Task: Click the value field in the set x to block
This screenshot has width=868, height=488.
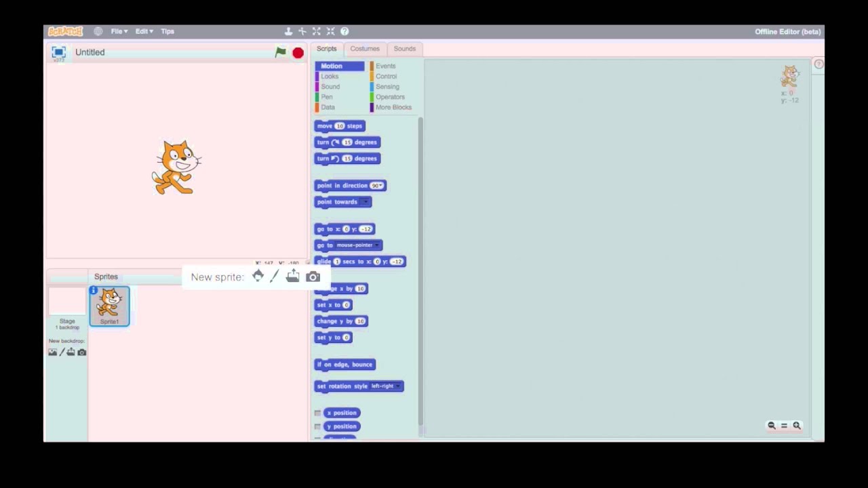Action: click(346, 305)
